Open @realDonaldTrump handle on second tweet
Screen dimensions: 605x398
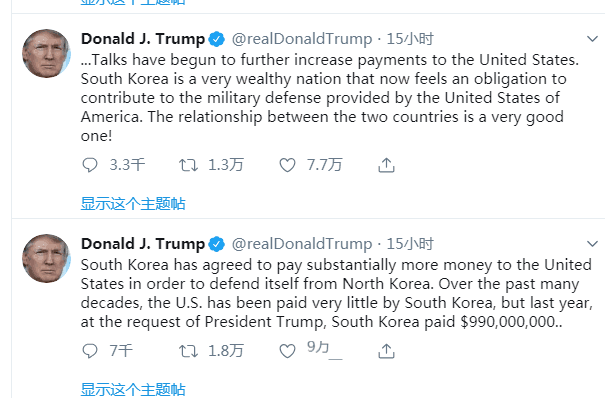click(x=302, y=244)
